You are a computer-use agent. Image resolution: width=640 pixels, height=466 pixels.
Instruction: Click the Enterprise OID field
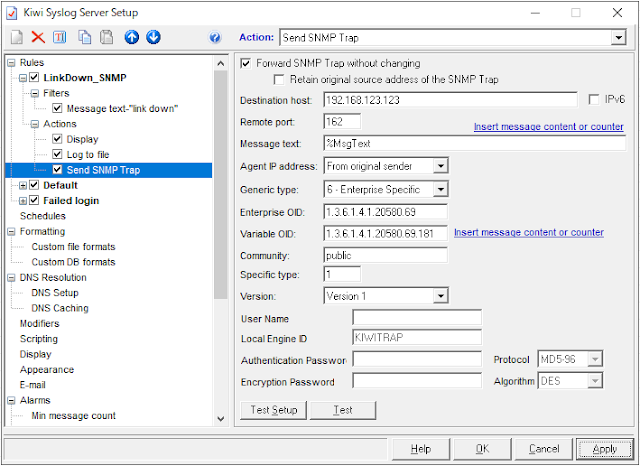(x=385, y=212)
